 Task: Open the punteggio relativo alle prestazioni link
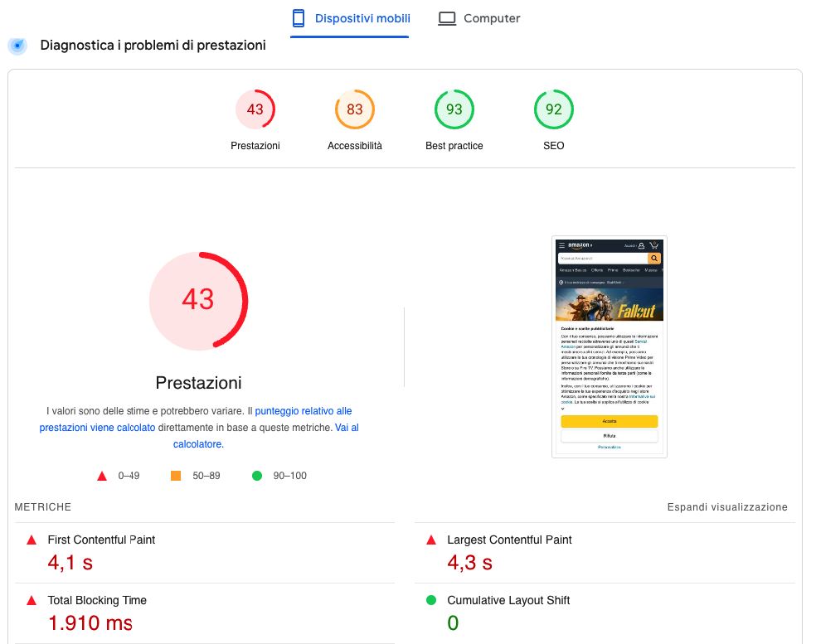196,419
